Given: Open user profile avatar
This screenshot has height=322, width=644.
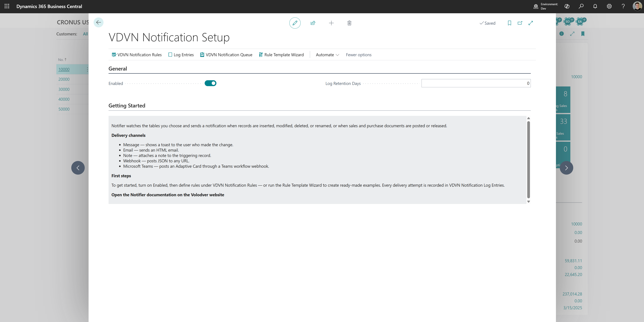Looking at the screenshot, I should (x=637, y=6).
